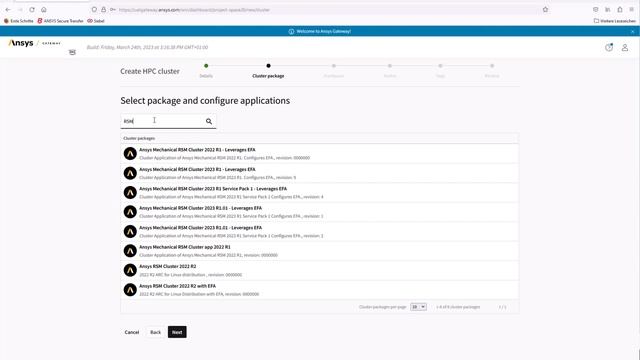Cancel the HPC cluster creation
This screenshot has width=640, height=360.
coord(132,332)
